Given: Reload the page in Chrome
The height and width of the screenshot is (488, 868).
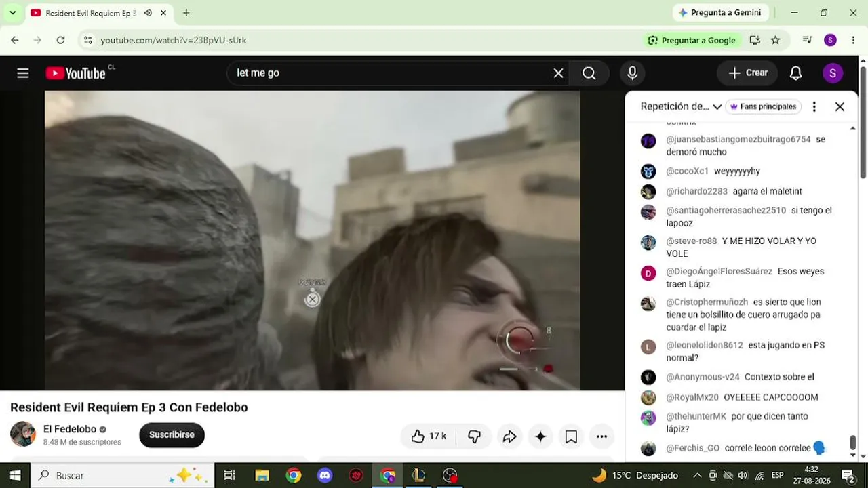Looking at the screenshot, I should [x=60, y=40].
